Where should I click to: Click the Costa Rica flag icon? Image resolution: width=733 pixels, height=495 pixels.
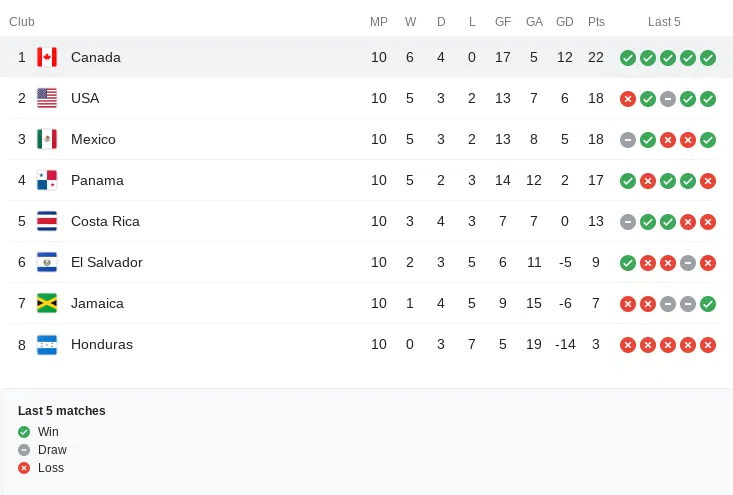(x=47, y=221)
